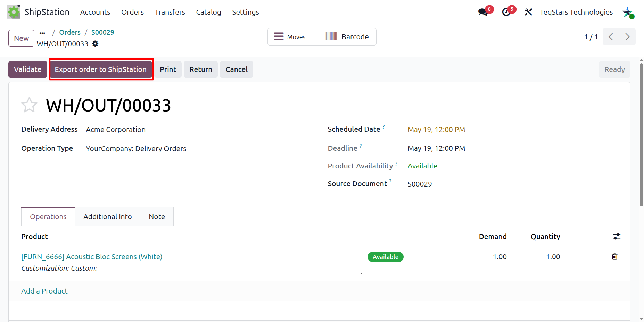Switch to the Note tab
Viewport: 644px width, 322px height.
[157, 217]
